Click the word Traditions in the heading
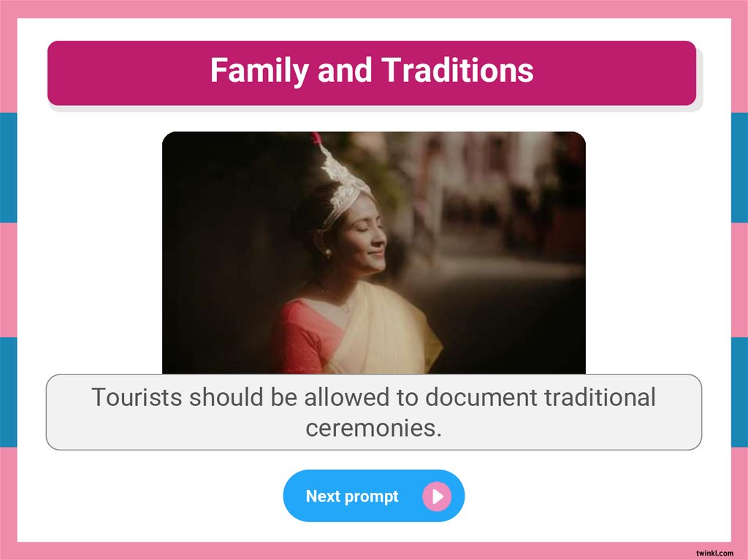 [457, 70]
